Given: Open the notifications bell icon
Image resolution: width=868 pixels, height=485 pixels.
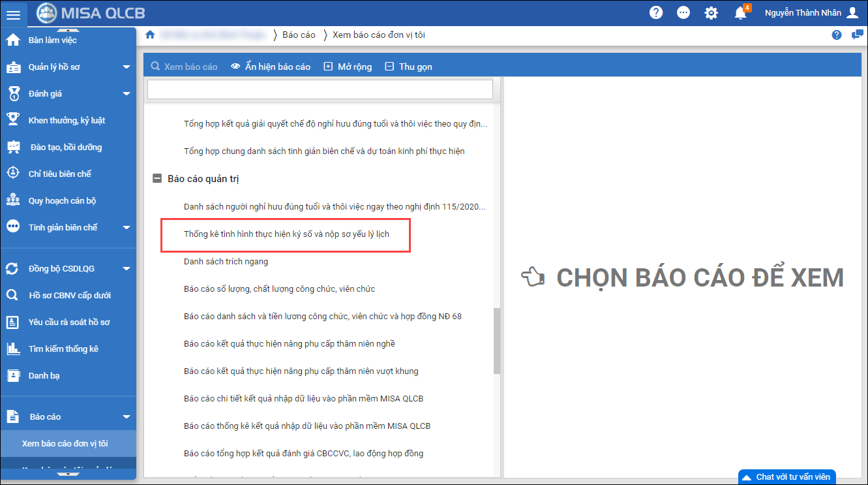Looking at the screenshot, I should coord(740,13).
